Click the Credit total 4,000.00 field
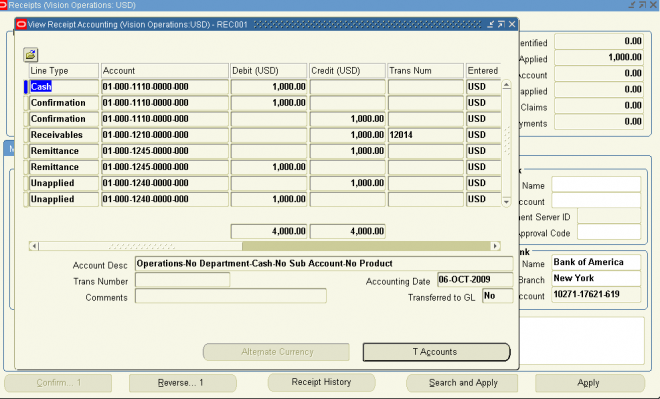The height and width of the screenshot is (399, 660). [x=348, y=231]
